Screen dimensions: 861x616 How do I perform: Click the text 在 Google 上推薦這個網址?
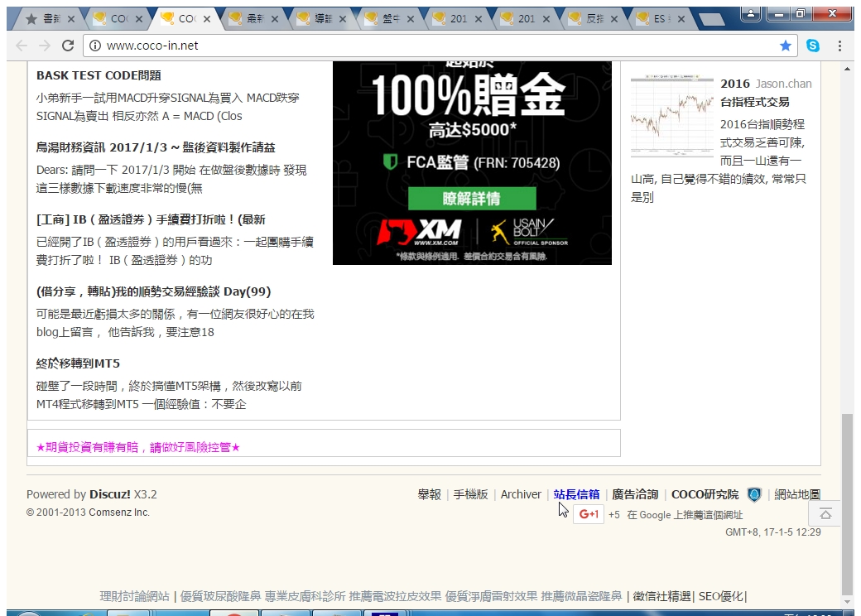(685, 515)
